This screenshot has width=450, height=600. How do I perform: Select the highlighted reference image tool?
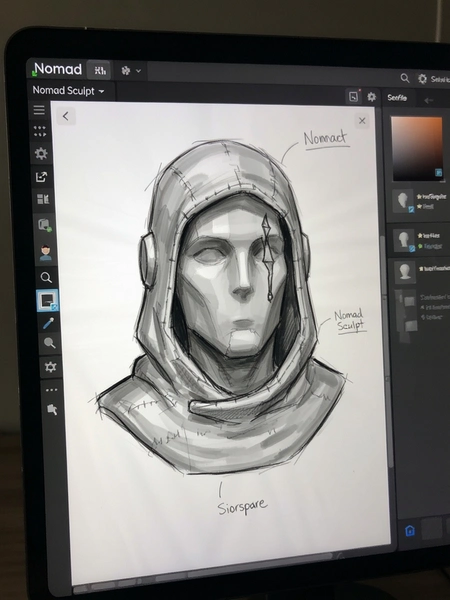[48, 300]
